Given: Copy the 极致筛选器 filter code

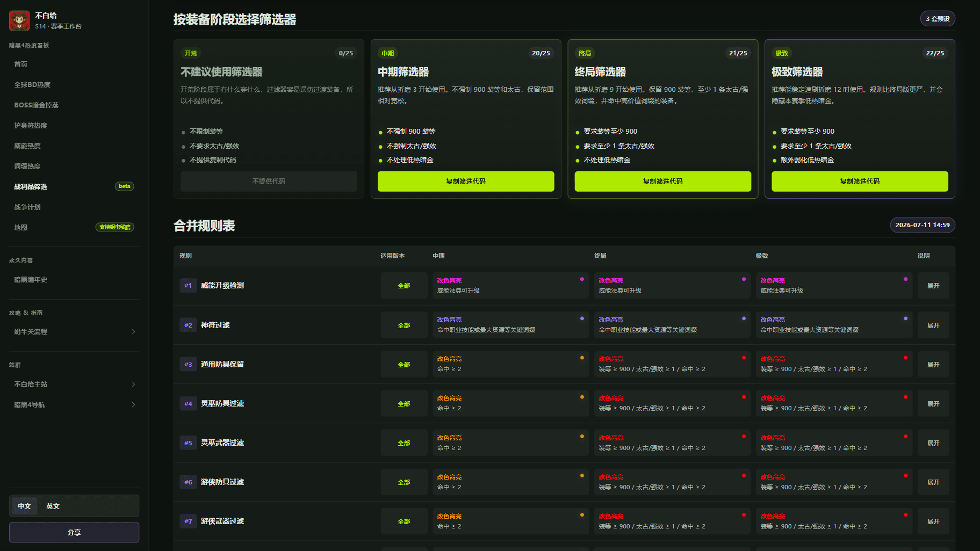Looking at the screenshot, I should (860, 182).
